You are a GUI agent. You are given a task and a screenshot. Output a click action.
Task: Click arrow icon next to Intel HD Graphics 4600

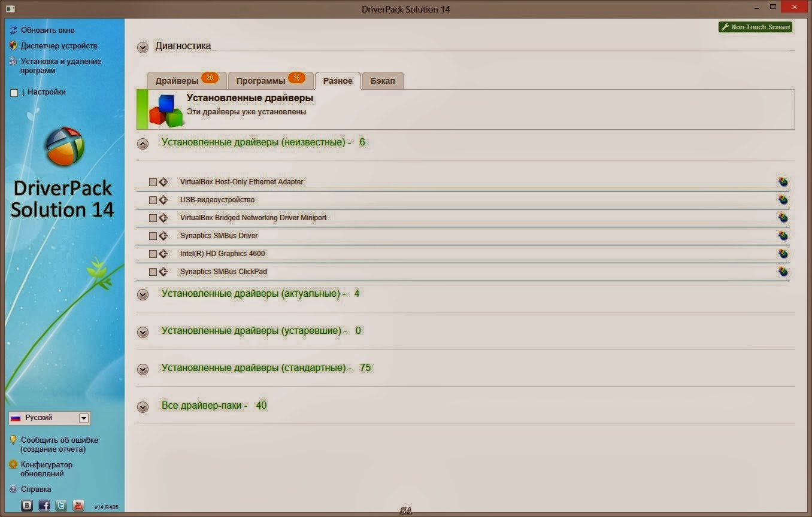163,254
